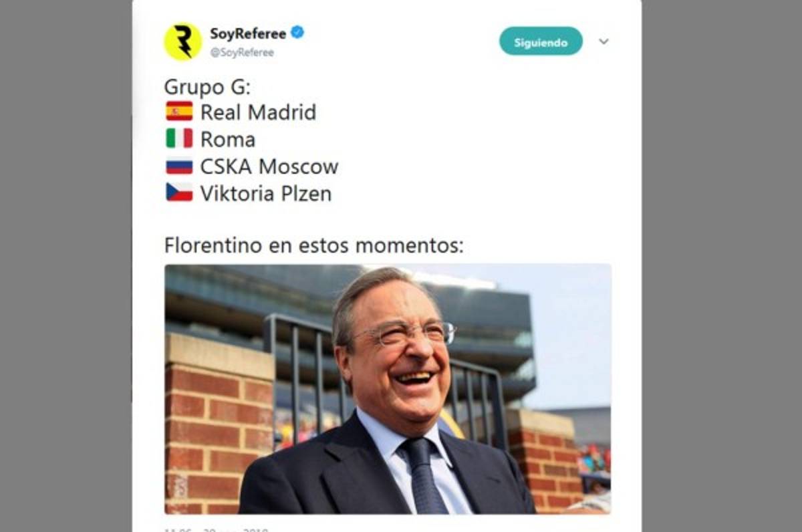The image size is (802, 532).
Task: Select the black lightning logo in the avatar
Action: [184, 39]
